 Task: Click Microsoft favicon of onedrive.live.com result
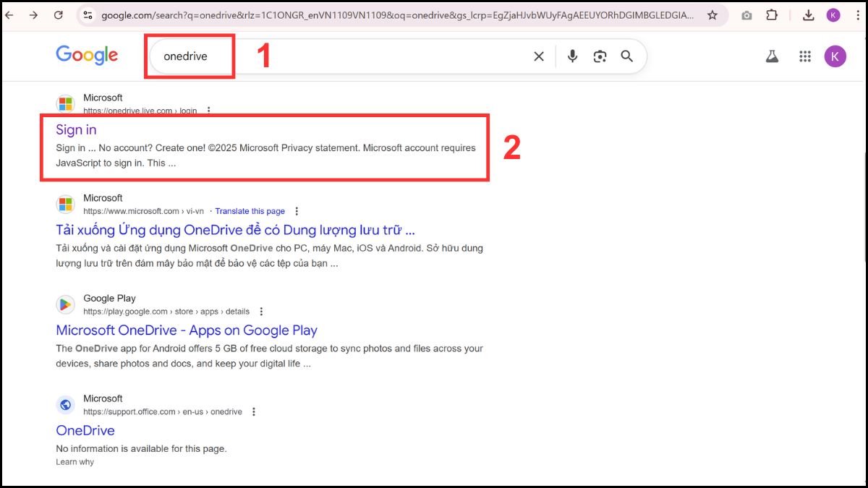[66, 103]
